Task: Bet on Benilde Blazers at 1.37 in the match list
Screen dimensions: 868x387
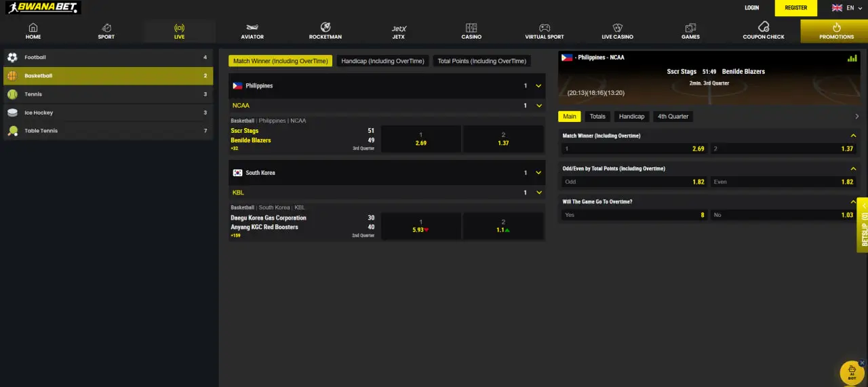Action: click(x=503, y=139)
